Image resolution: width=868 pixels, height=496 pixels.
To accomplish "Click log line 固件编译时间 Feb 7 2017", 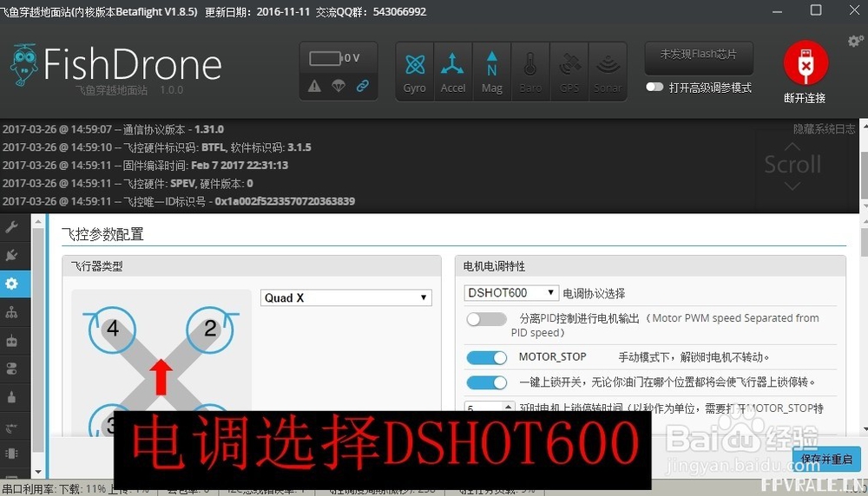I will [x=145, y=166].
